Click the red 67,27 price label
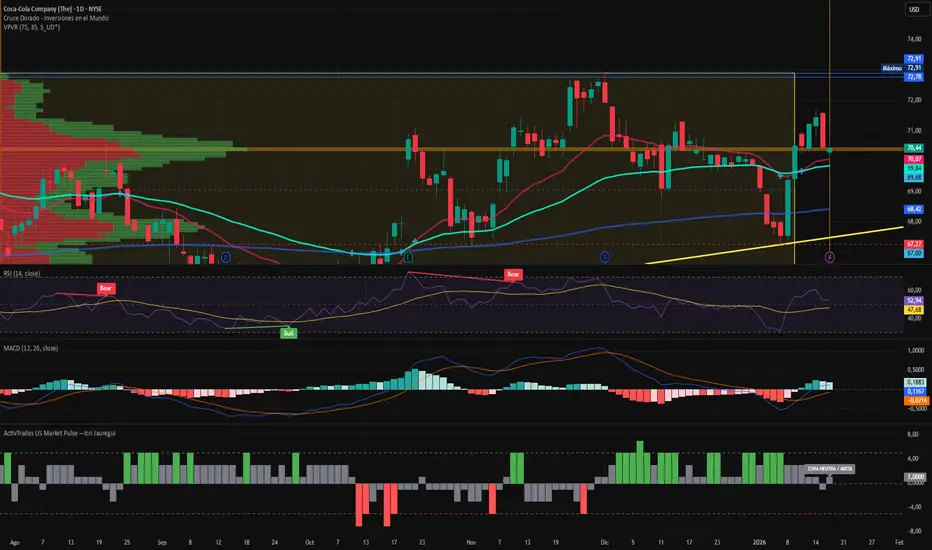This screenshot has height=550, width=932. coord(914,244)
